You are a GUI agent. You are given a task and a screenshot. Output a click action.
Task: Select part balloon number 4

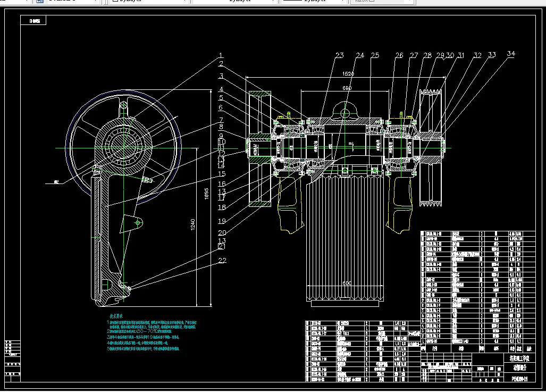221,89
